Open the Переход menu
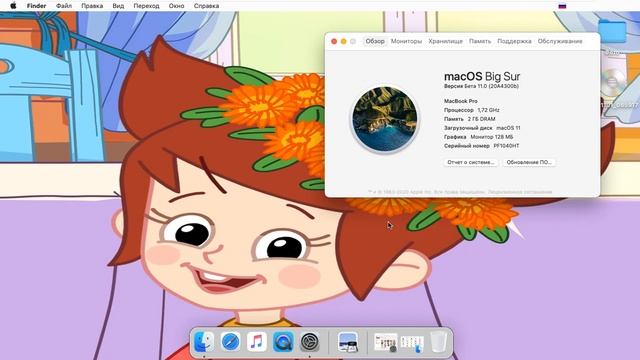This screenshot has height=360, width=640. coord(146,6)
